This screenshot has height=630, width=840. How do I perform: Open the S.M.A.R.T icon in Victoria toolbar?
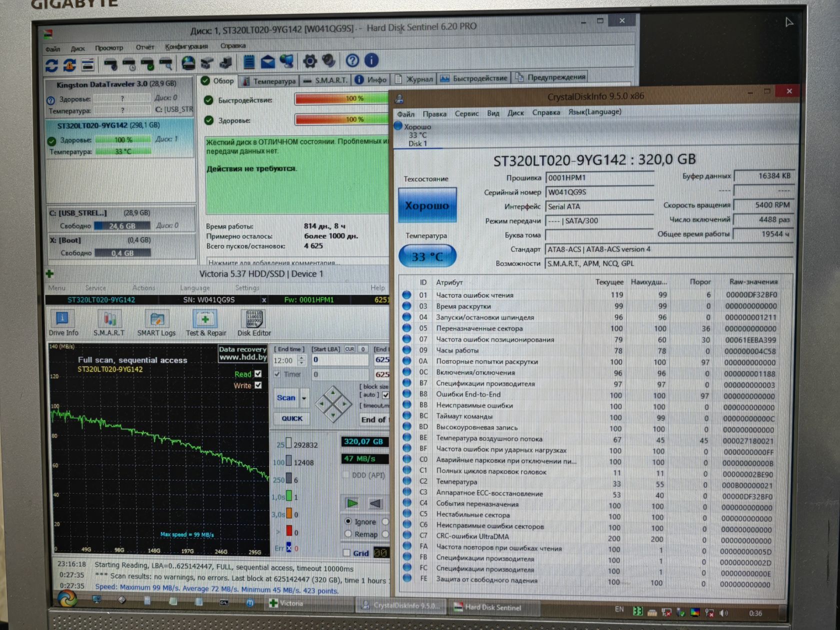(109, 323)
